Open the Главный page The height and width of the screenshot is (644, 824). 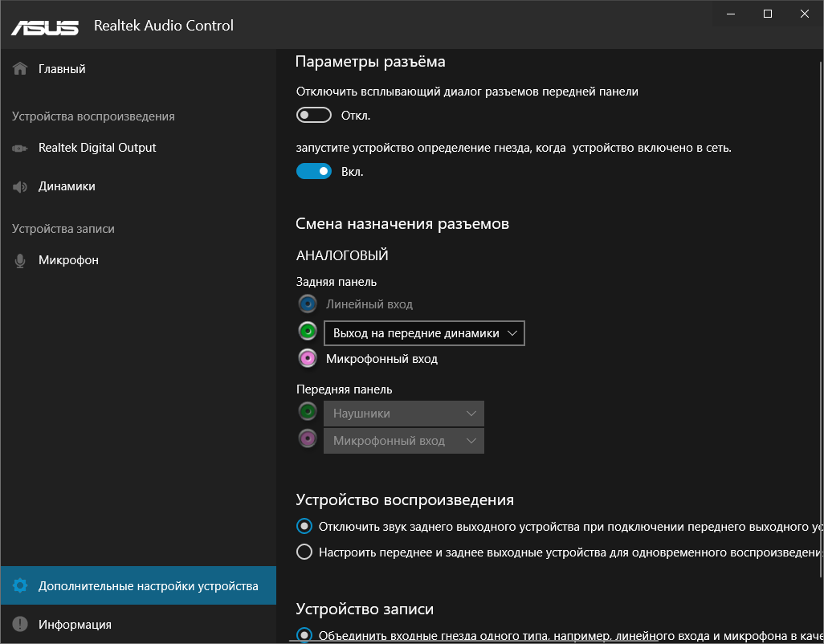138,69
